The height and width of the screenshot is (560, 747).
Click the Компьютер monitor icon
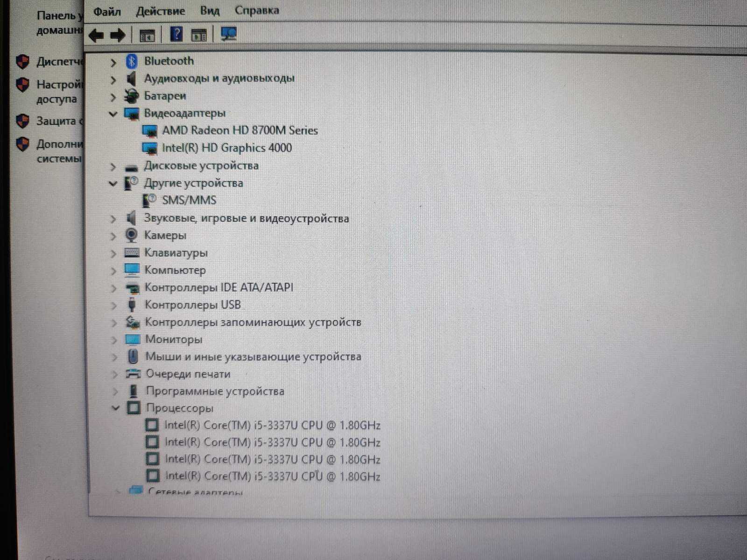click(132, 270)
